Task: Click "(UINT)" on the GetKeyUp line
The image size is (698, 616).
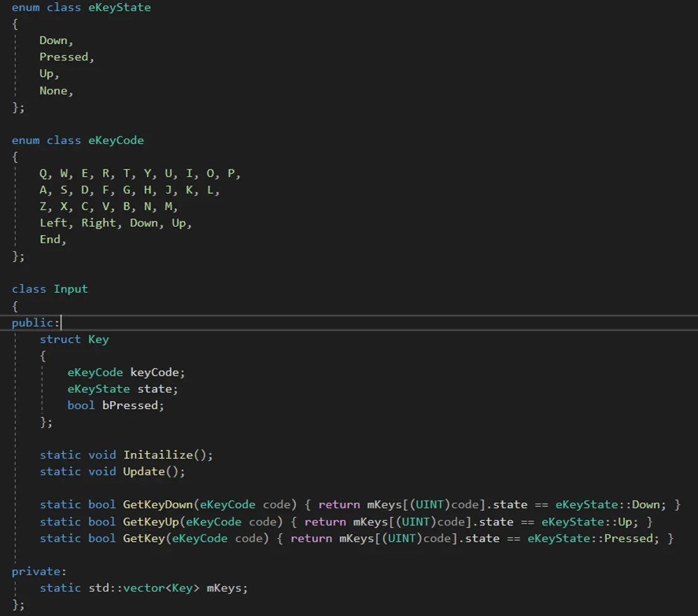Action: click(x=417, y=522)
